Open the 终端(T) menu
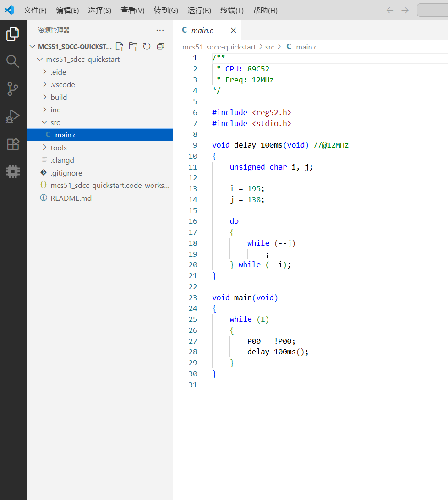This screenshot has height=500, width=448. click(x=232, y=10)
